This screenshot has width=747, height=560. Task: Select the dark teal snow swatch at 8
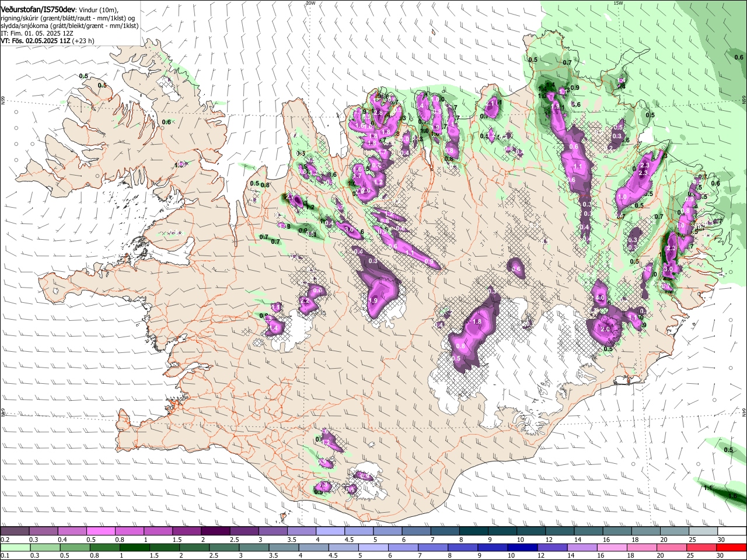(474, 531)
